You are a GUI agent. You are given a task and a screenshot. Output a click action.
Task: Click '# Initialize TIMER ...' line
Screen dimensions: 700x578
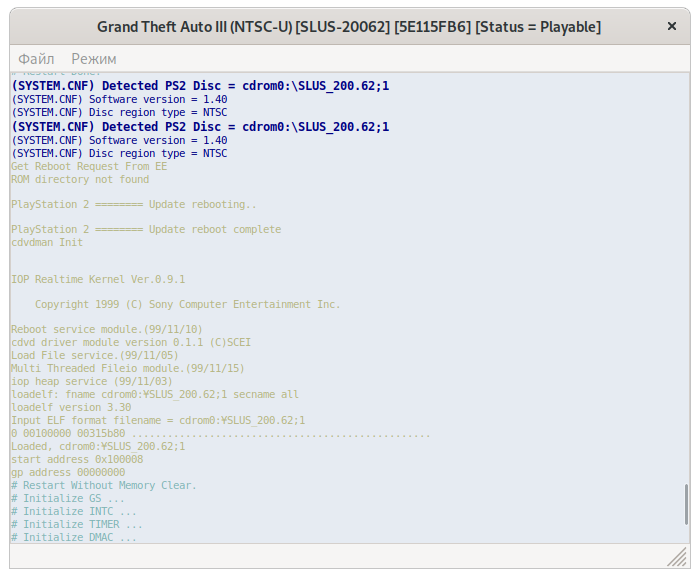coord(77,524)
